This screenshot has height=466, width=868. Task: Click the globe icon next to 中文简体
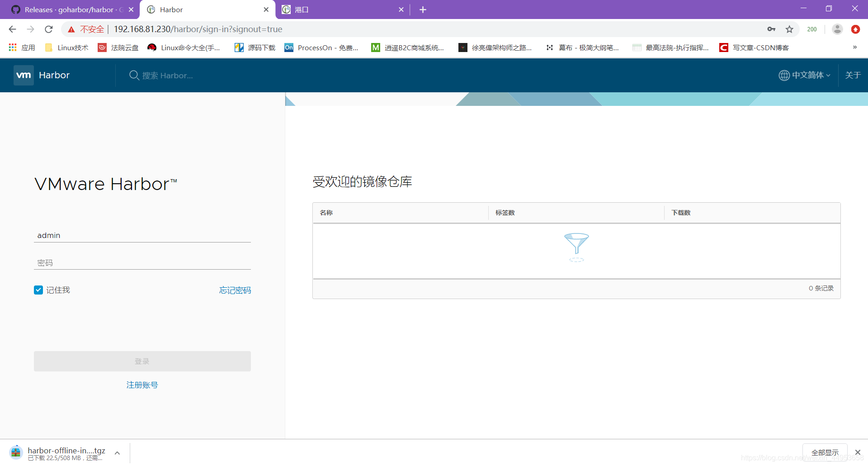[784, 75]
